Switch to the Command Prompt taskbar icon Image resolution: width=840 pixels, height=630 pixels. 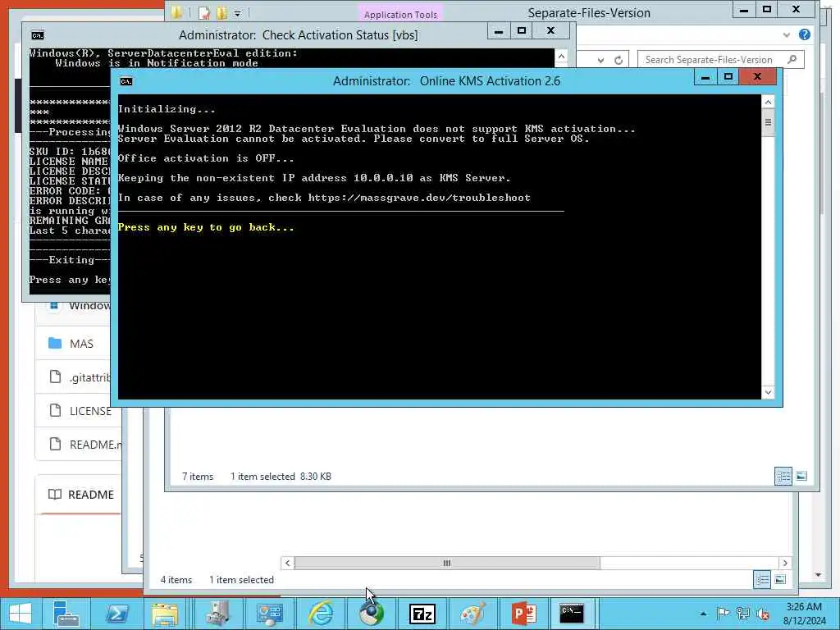tap(572, 614)
